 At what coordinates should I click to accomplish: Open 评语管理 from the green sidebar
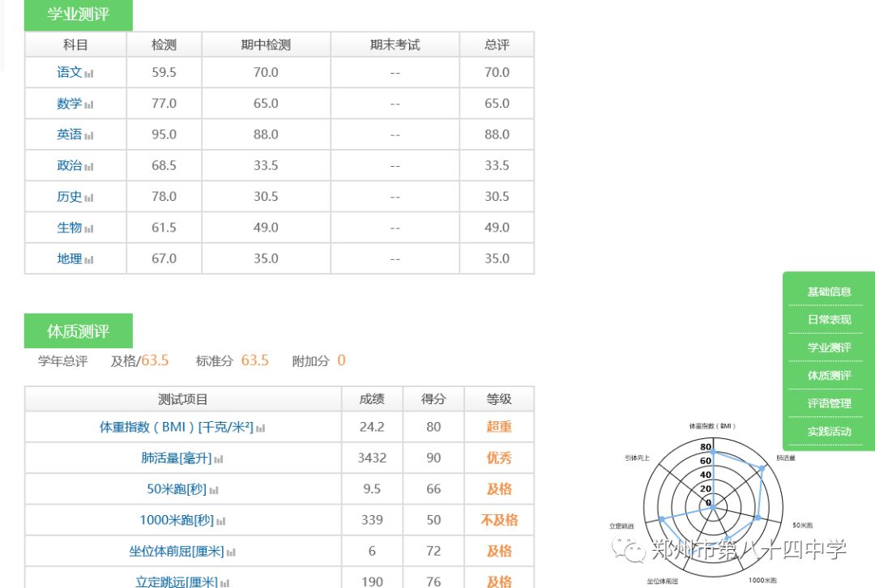(x=829, y=403)
